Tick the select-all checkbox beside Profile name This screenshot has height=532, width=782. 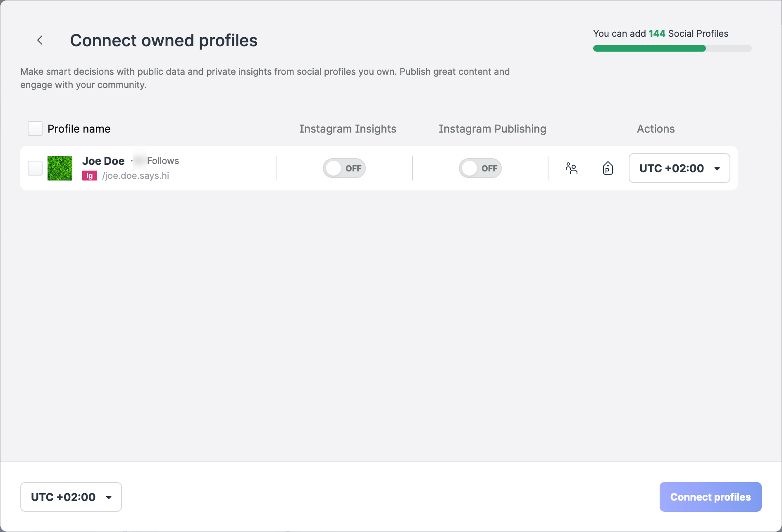[x=35, y=128]
